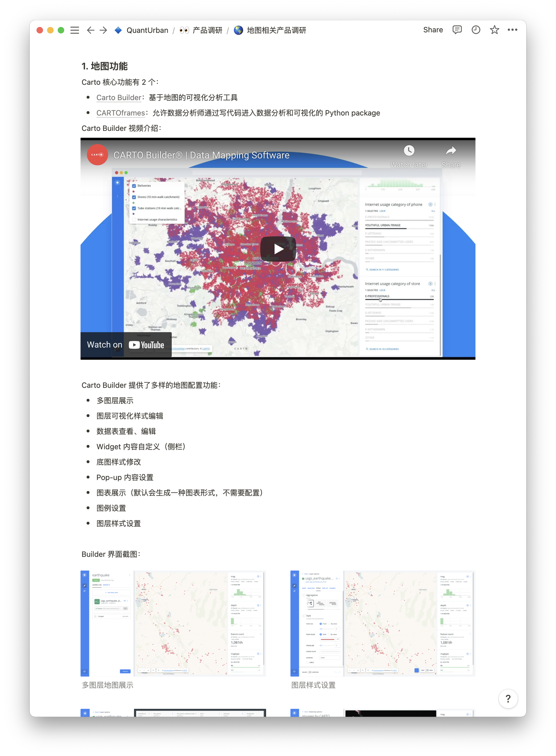This screenshot has width=556, height=756.
Task: Open the Carto Builder link
Action: pos(119,97)
